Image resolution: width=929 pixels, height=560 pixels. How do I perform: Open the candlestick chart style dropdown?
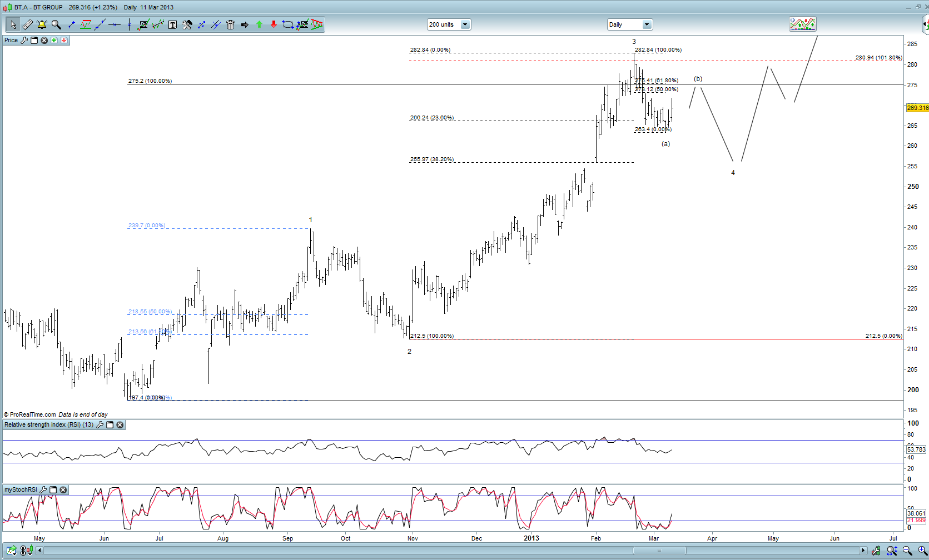(802, 24)
